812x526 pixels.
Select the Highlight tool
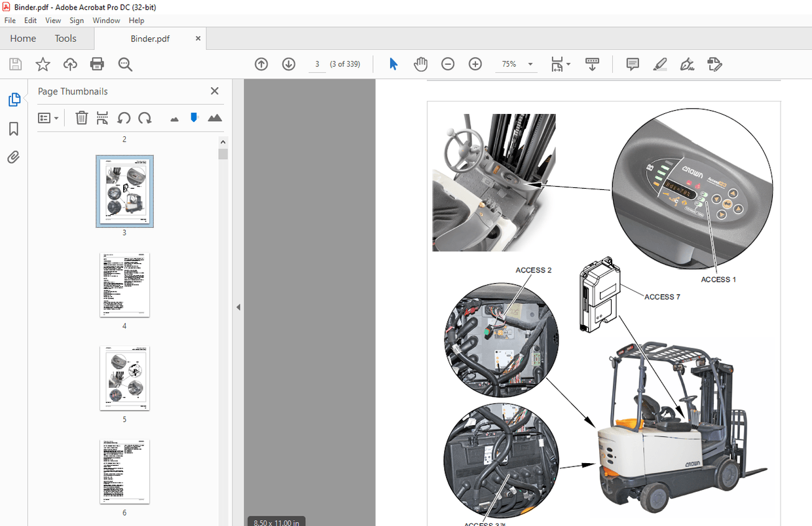click(x=660, y=64)
